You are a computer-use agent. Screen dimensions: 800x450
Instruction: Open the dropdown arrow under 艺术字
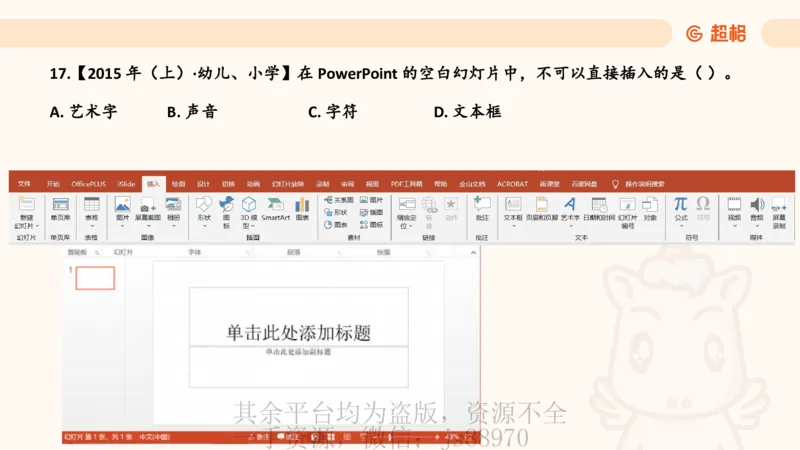(570, 226)
